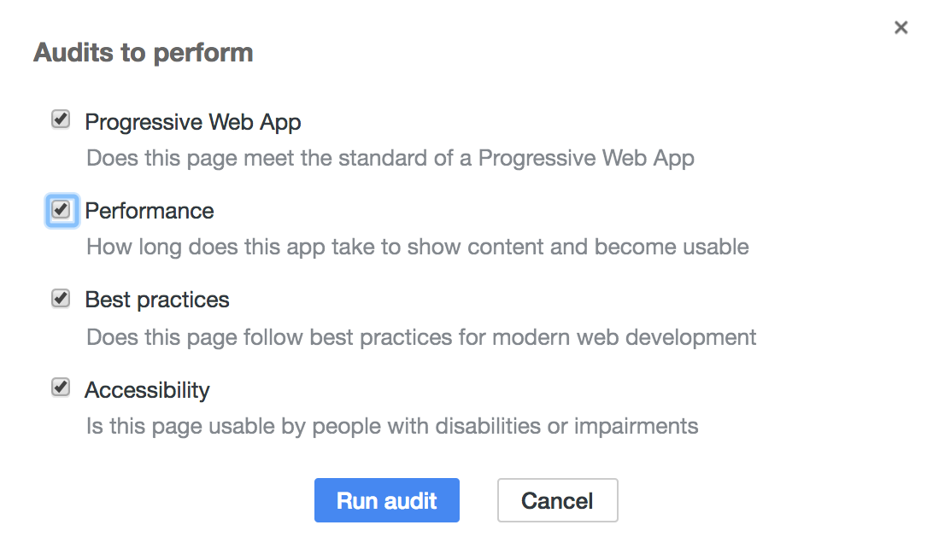Click the 'Audits to perform' heading
This screenshot has height=560, width=933.
point(144,53)
